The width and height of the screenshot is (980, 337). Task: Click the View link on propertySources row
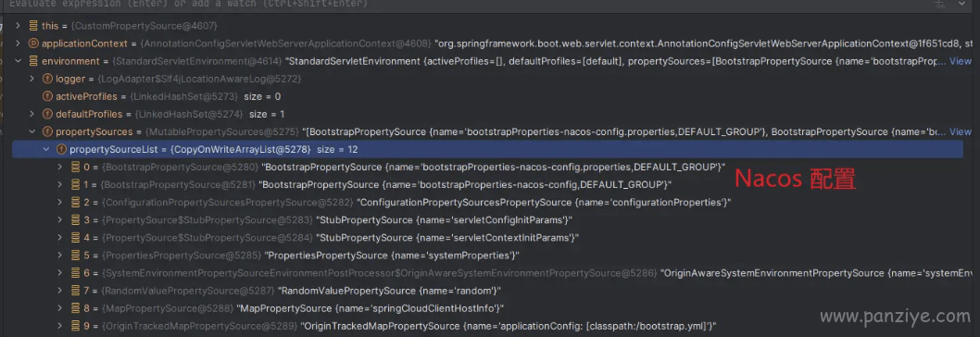point(960,131)
